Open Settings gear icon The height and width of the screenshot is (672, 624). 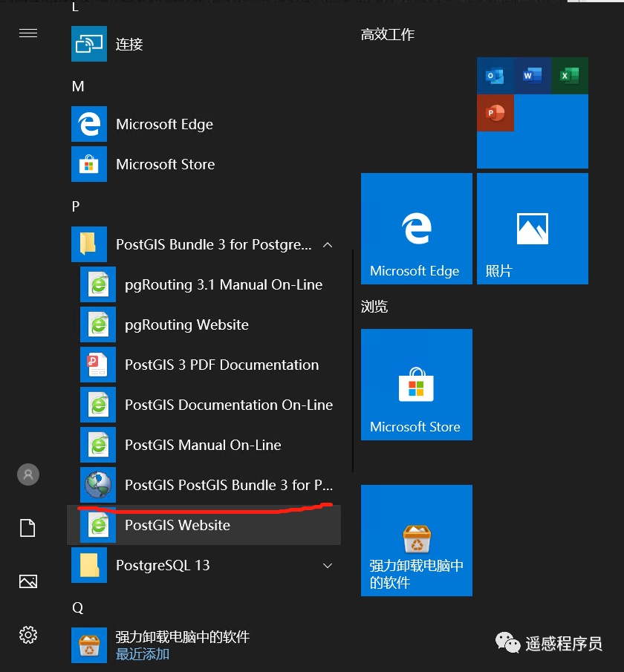pos(28,635)
